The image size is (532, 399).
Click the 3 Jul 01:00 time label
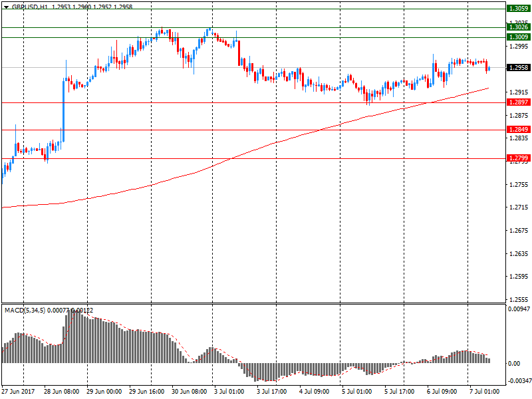pos(229,391)
